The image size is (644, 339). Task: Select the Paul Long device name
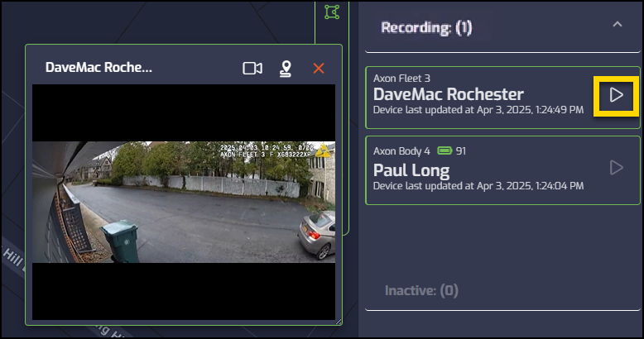click(411, 171)
